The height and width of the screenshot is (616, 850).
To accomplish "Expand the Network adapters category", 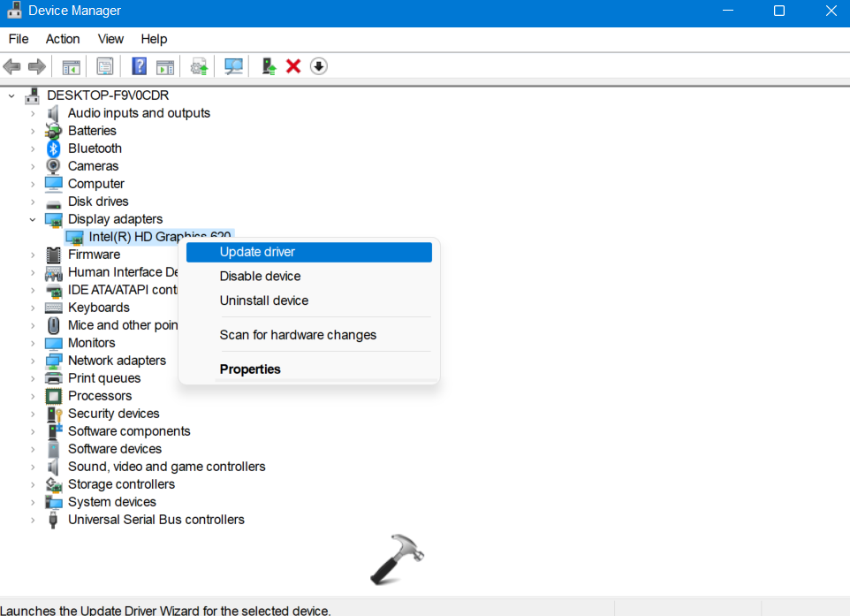I will [x=33, y=361].
